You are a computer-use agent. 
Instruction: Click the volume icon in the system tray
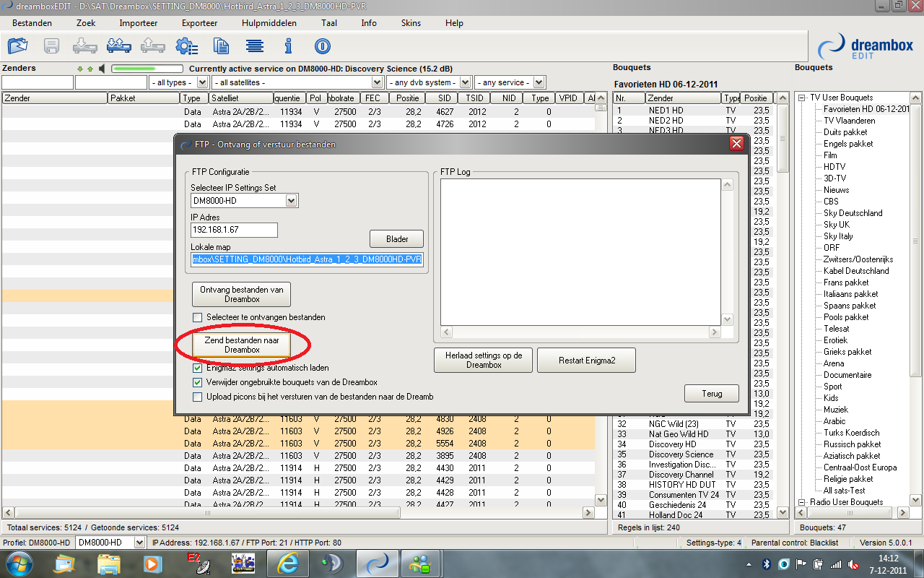pyautogui.click(x=853, y=564)
